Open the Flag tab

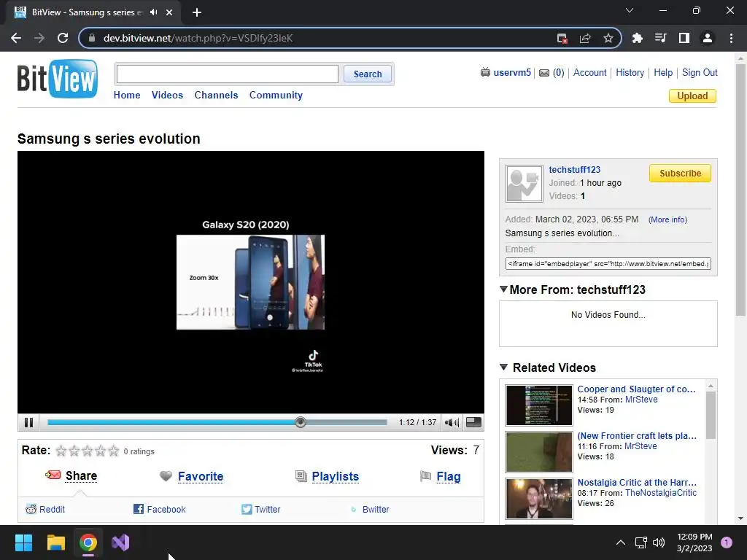(449, 476)
